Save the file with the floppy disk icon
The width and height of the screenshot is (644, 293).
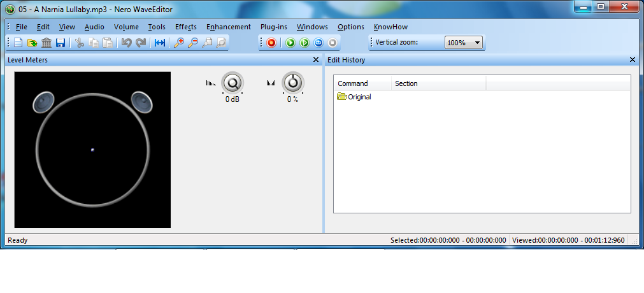click(x=61, y=43)
